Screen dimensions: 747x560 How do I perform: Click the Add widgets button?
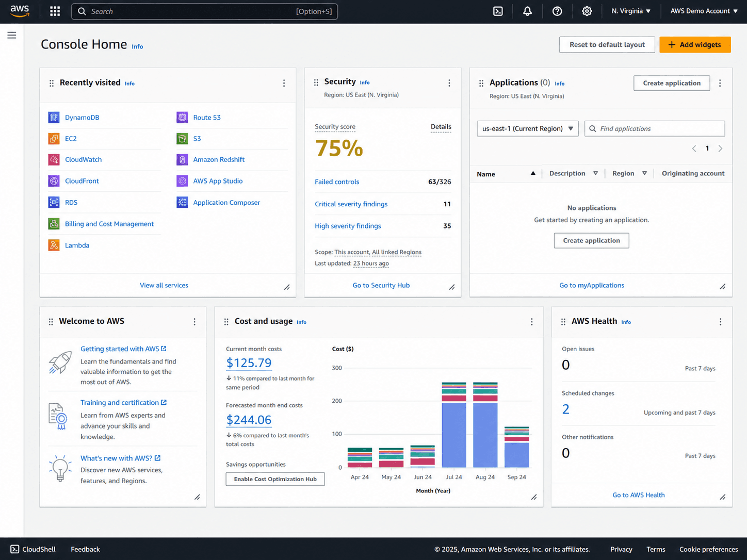[695, 45]
